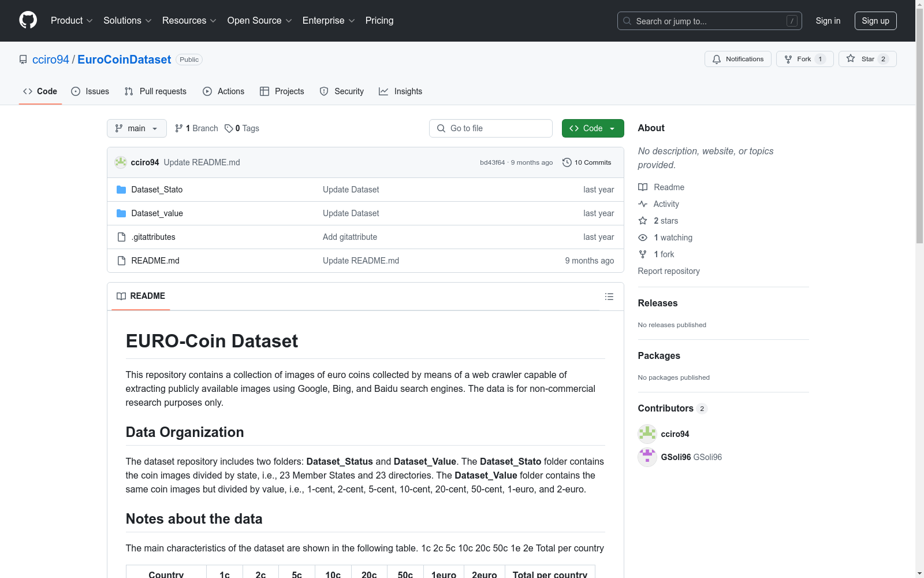Expand the Enterprise menu

[329, 21]
